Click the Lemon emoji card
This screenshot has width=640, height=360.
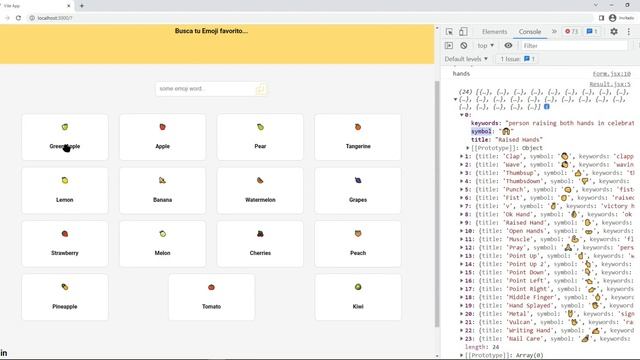(x=65, y=191)
